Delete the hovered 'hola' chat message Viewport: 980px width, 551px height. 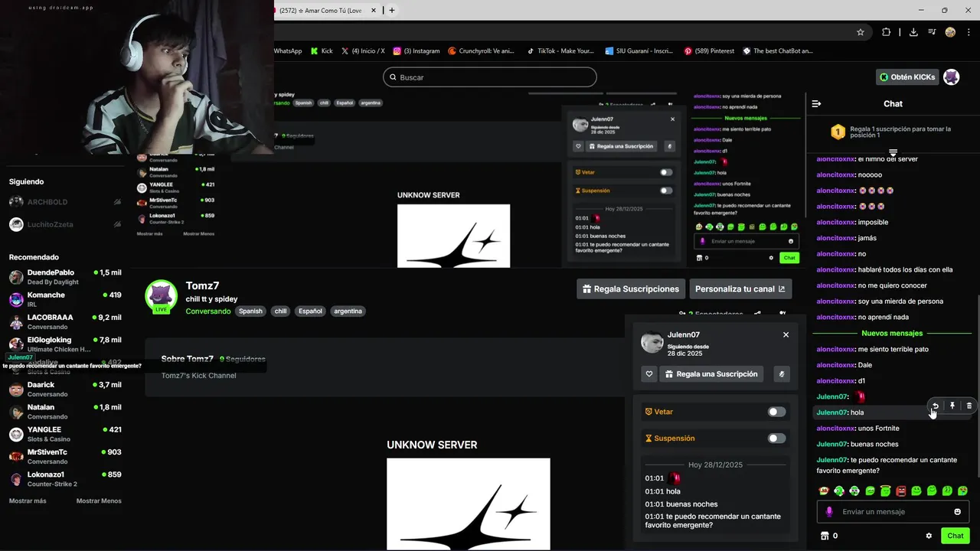(x=969, y=406)
